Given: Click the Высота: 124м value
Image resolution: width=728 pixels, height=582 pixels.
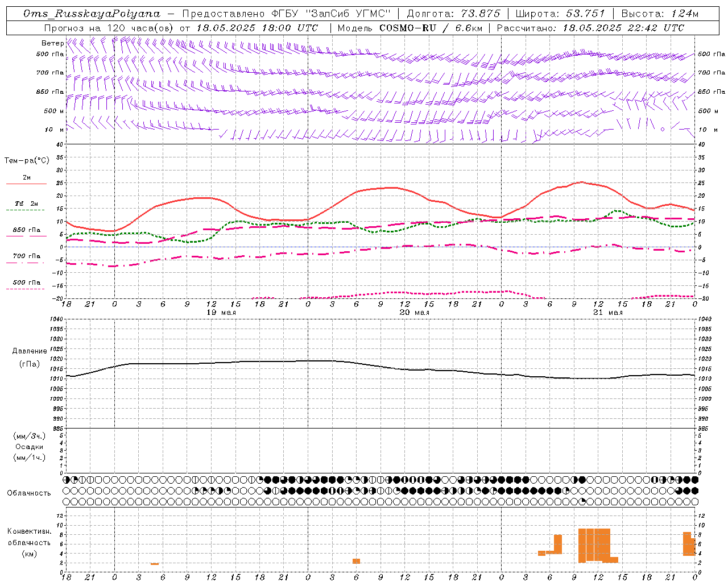Looking at the screenshot, I should tap(660, 14).
